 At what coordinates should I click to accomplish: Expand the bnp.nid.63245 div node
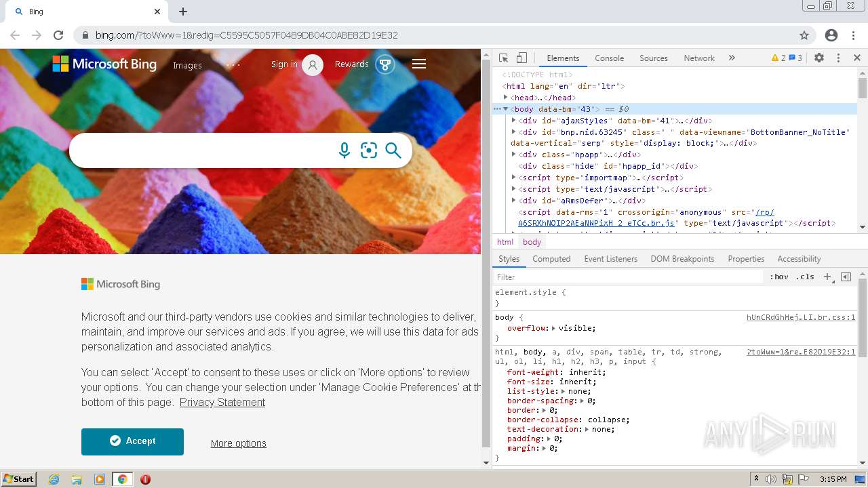tap(514, 132)
